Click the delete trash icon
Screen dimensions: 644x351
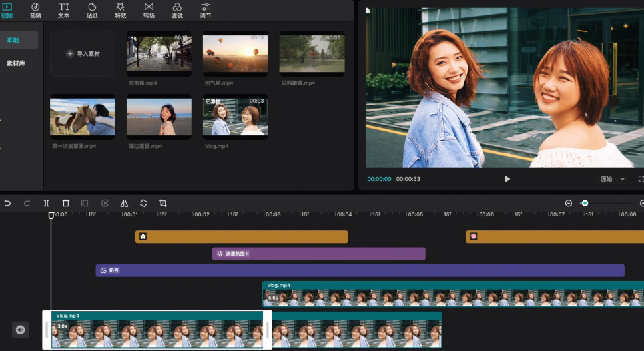pyautogui.click(x=66, y=203)
